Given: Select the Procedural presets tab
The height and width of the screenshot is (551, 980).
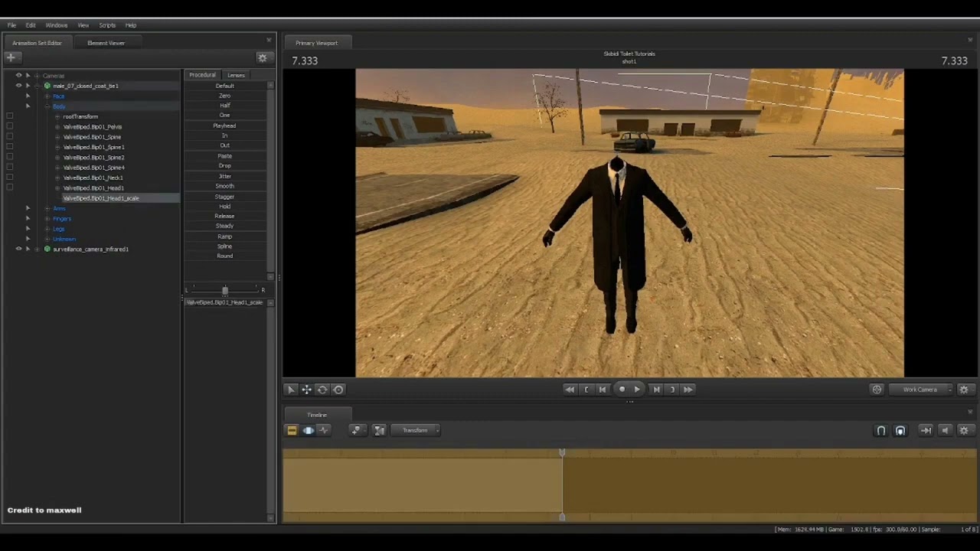Looking at the screenshot, I should coord(202,75).
